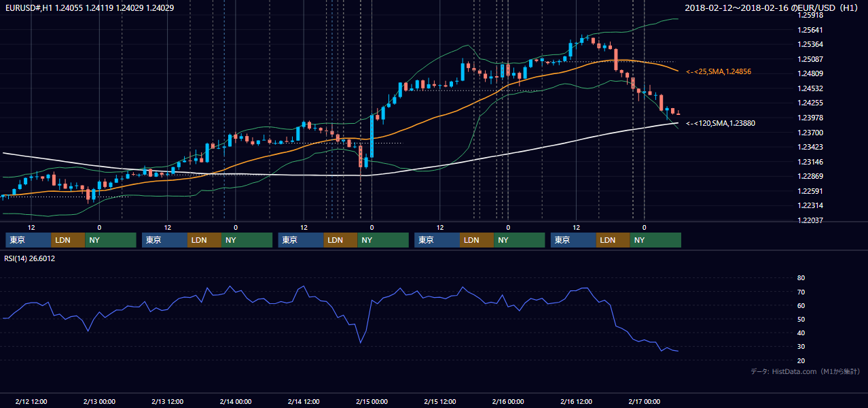Click price axis label 1.24255
This screenshot has width=868, height=408.
click(x=810, y=103)
